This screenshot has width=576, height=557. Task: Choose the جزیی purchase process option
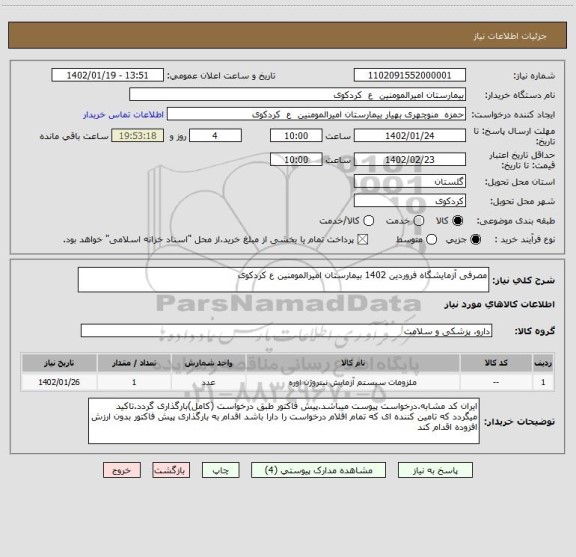tap(476, 240)
